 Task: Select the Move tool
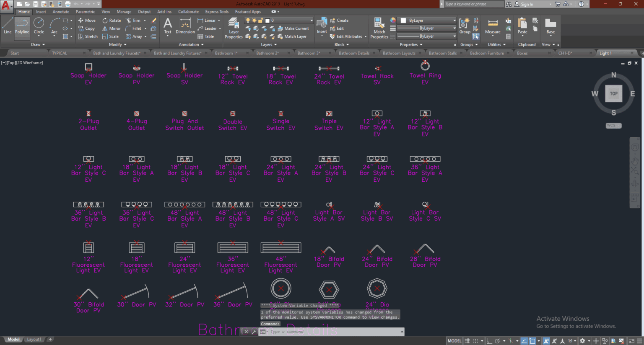tap(87, 20)
